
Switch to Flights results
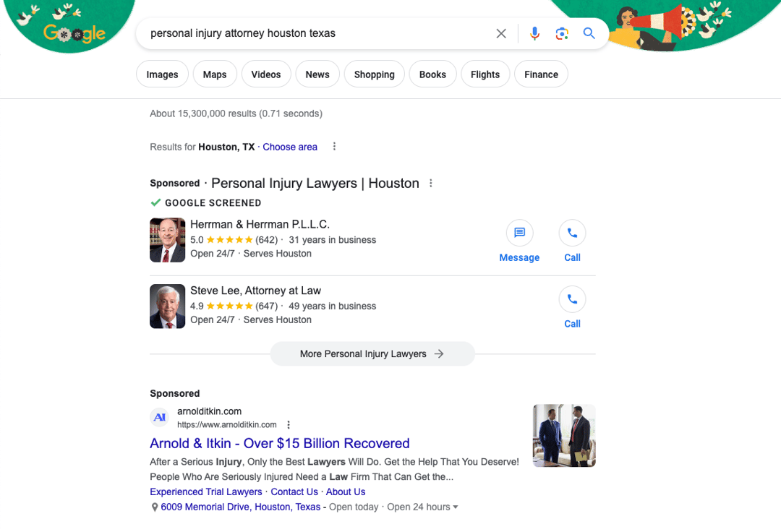tap(485, 74)
